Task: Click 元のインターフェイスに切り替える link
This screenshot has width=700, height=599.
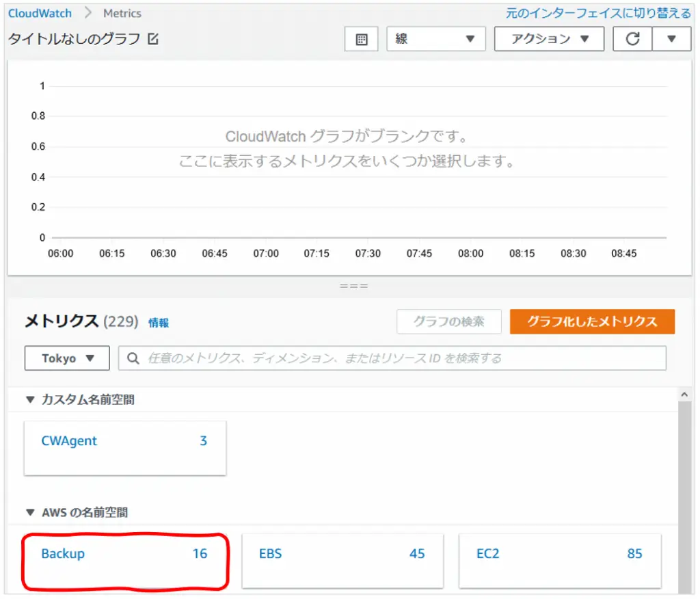Action: click(598, 14)
